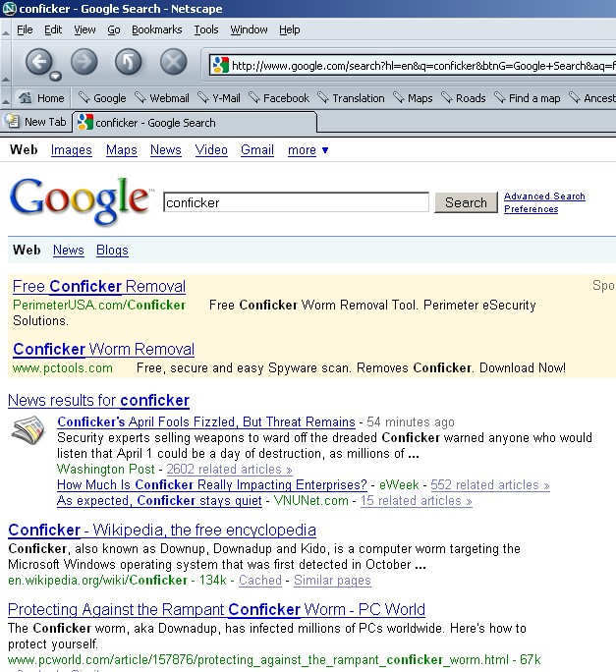Open the Back button history dropdown arrow
This screenshot has height=672, width=616.
55,76
